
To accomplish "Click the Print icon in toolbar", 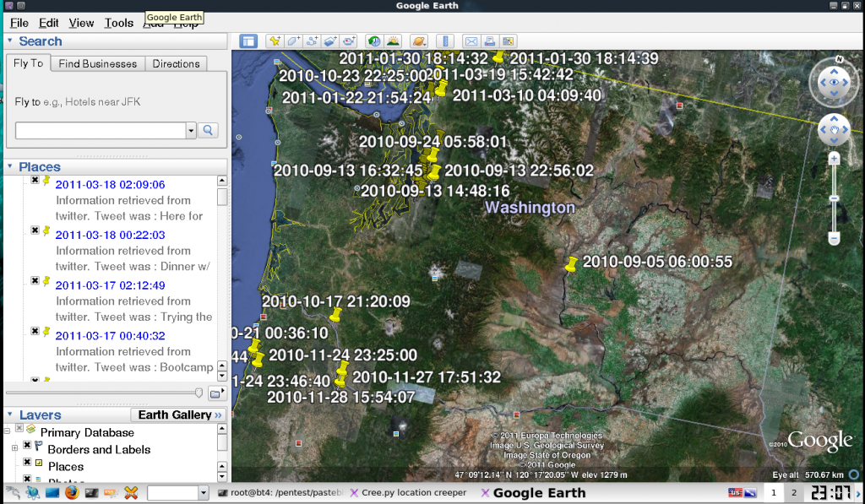I will [489, 41].
